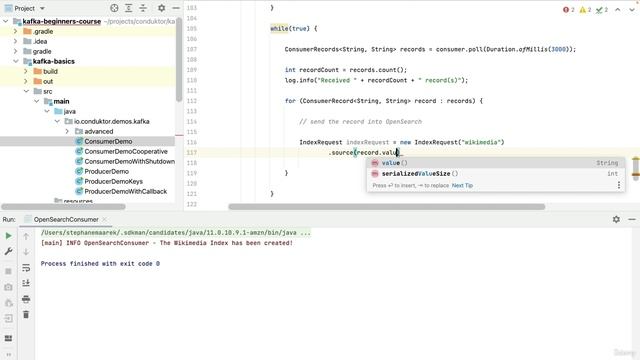Click the layout icon in Run sidebar

click(8, 338)
